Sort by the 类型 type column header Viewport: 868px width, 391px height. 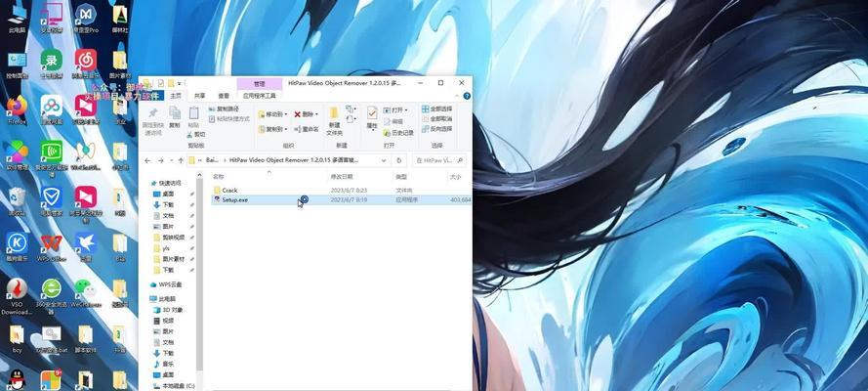pos(400,177)
